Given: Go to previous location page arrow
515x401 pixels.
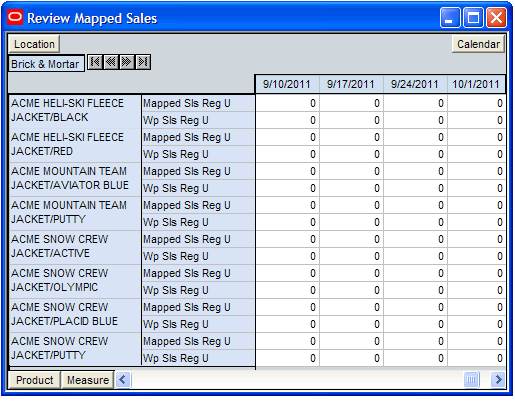Looking at the screenshot, I should 111,62.
